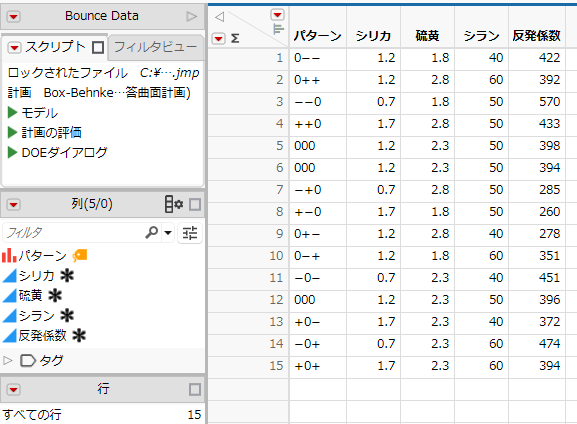The image size is (577, 424).
Task: Run the モデル script
Action: point(13,113)
